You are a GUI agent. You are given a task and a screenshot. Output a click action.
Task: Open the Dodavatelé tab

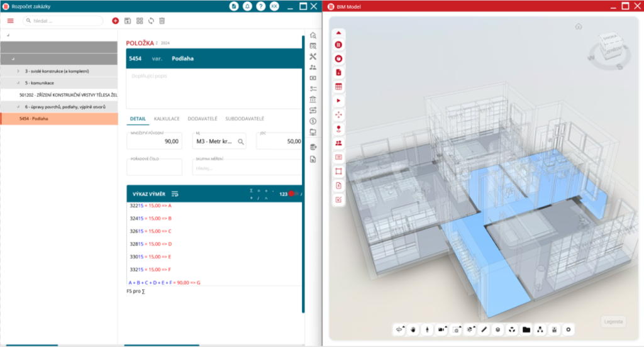click(x=203, y=119)
